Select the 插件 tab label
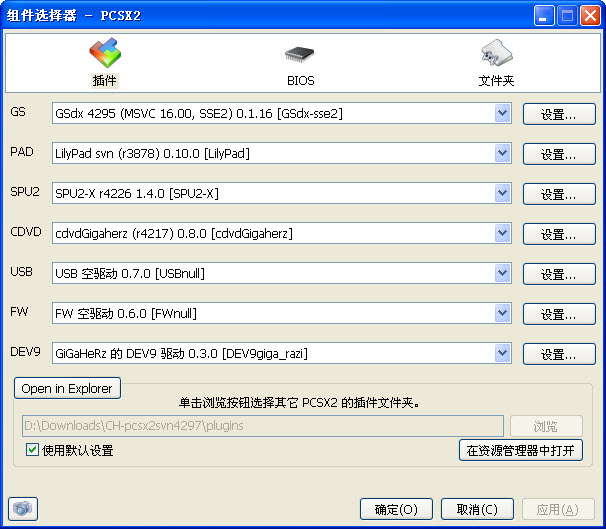 (x=104, y=81)
